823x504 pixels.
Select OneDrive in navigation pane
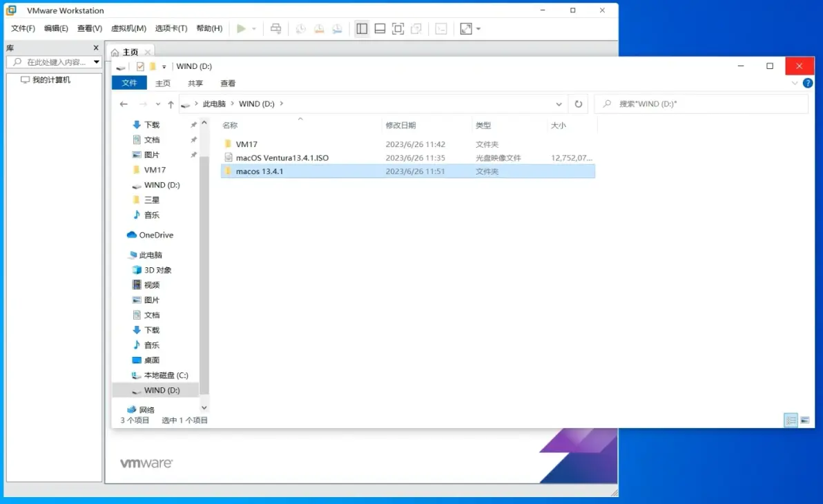tap(156, 235)
